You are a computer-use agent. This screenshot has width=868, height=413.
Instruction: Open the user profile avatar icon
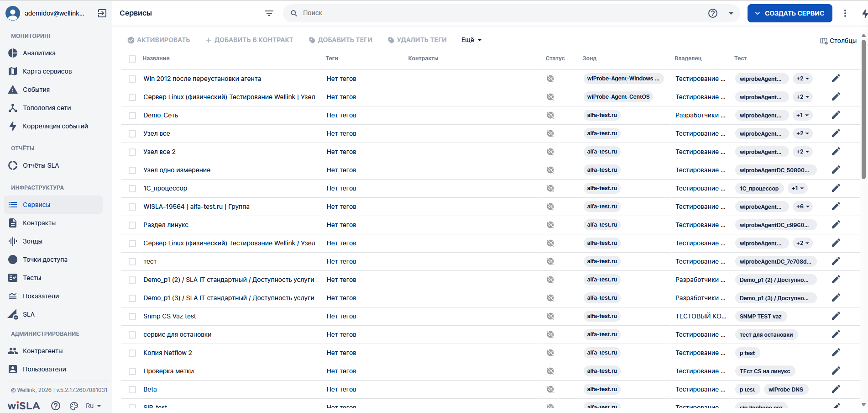coord(13,13)
